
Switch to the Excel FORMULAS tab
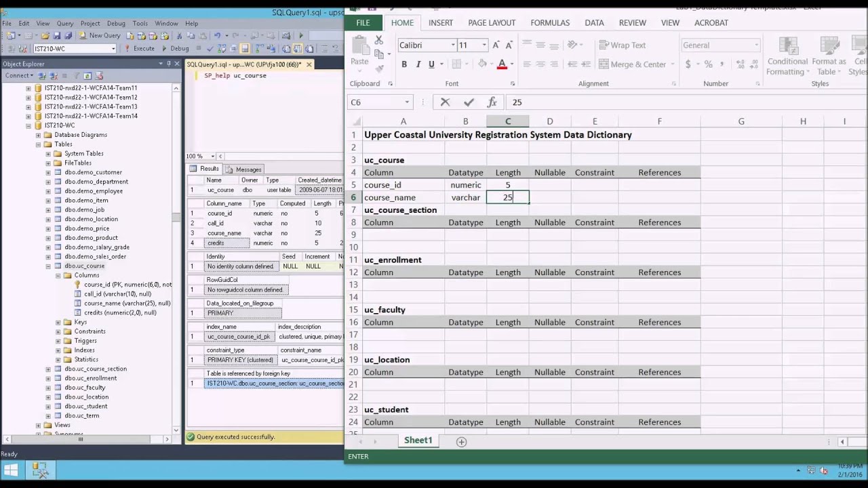(550, 22)
